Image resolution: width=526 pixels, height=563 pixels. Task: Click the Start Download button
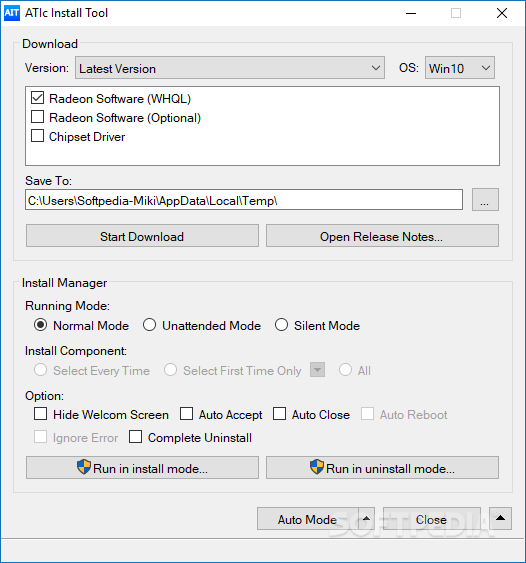tap(142, 236)
